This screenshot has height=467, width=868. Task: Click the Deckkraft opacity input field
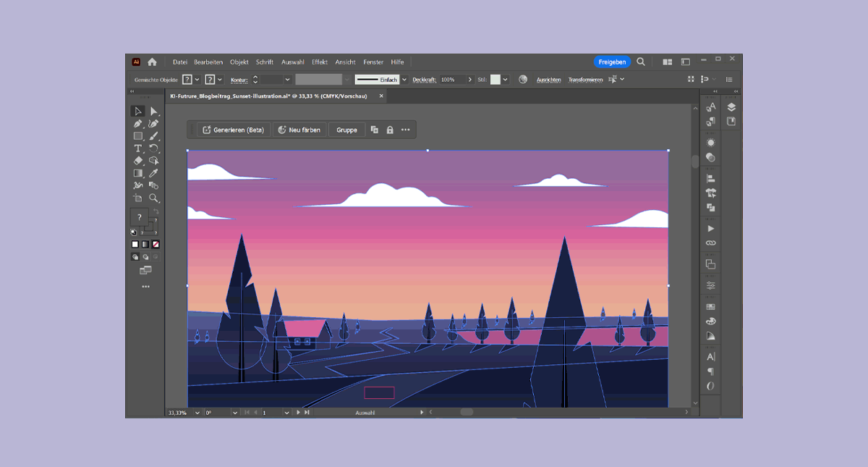coord(452,80)
